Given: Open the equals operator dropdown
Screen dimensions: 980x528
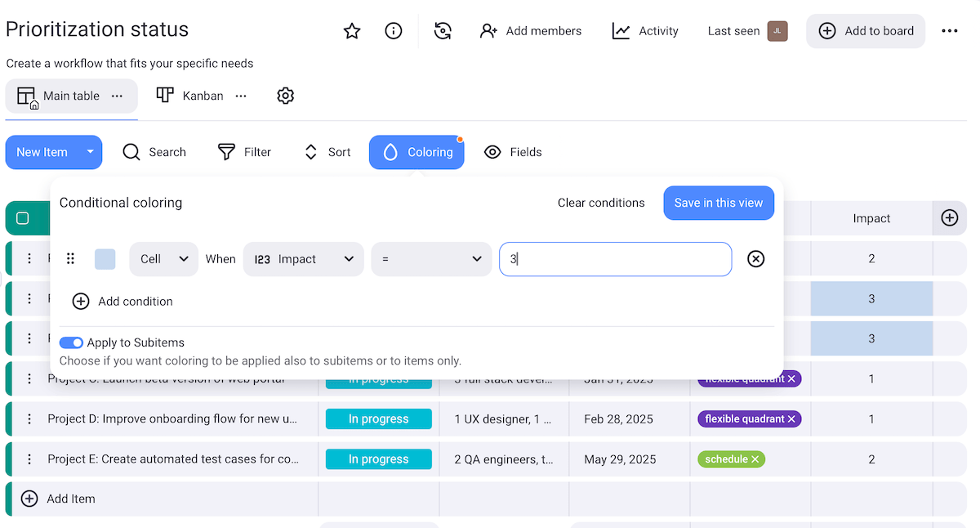Looking at the screenshot, I should click(431, 259).
